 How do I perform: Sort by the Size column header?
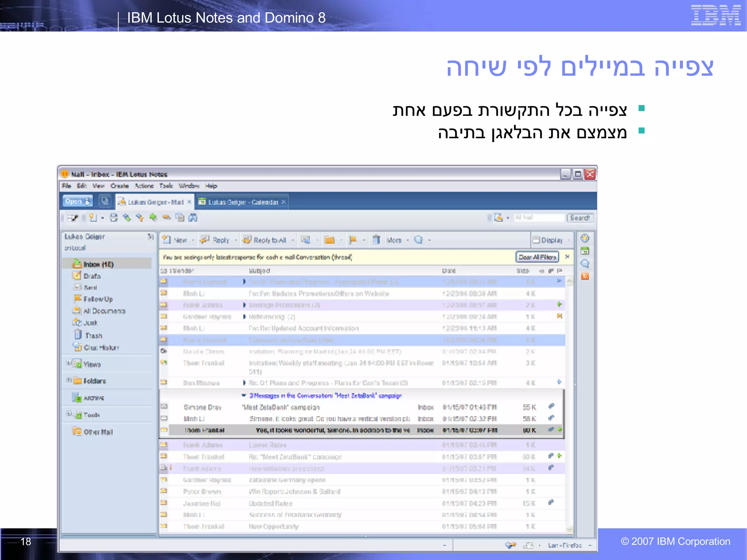[523, 271]
